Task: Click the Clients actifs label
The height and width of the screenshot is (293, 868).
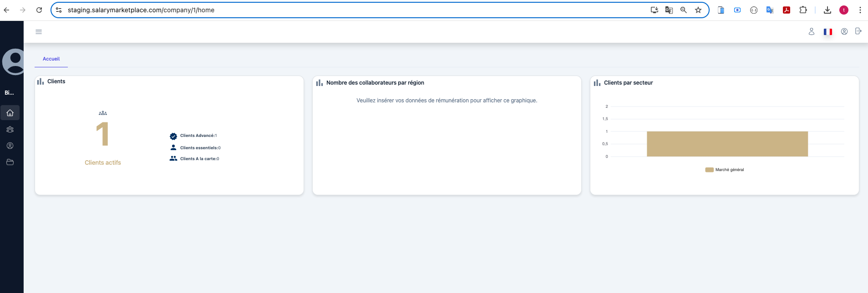Action: click(103, 163)
